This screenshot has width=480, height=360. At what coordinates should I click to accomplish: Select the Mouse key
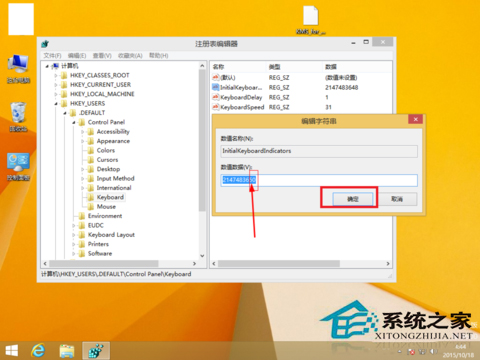[106, 206]
